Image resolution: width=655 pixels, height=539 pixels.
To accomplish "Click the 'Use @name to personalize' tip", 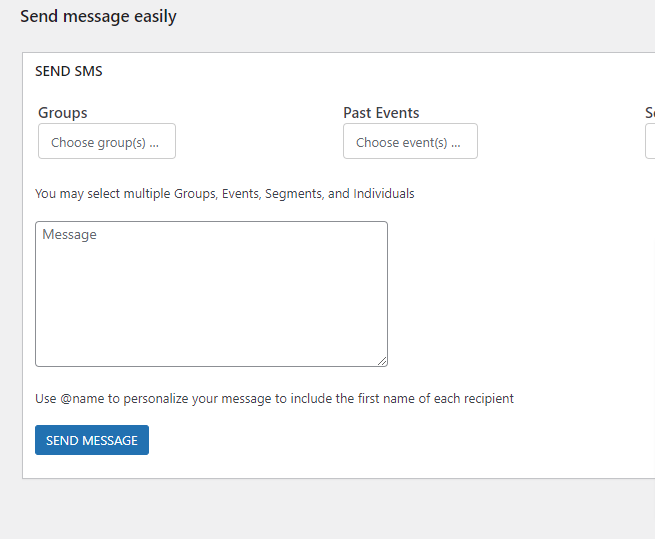I will (x=274, y=399).
